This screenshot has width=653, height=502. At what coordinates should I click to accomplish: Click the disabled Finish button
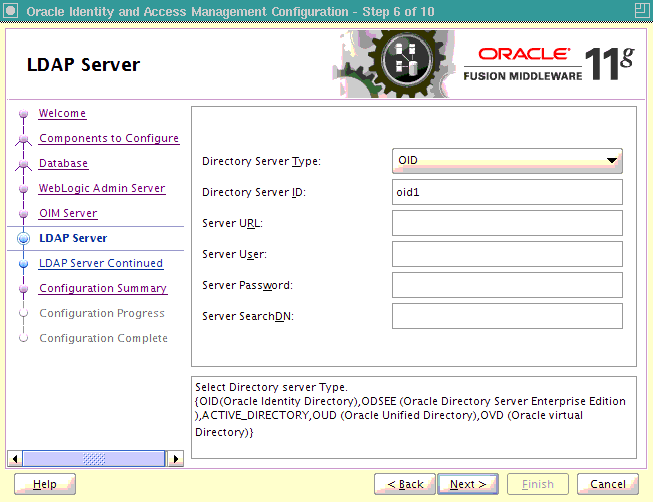click(x=538, y=484)
